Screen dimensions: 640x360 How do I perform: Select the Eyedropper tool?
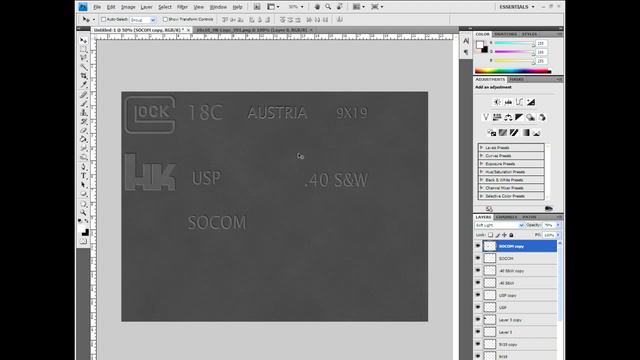pos(83,84)
